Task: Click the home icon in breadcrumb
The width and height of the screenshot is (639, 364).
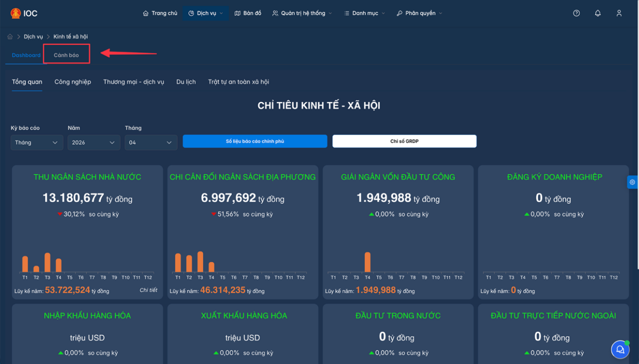Action: [10, 36]
